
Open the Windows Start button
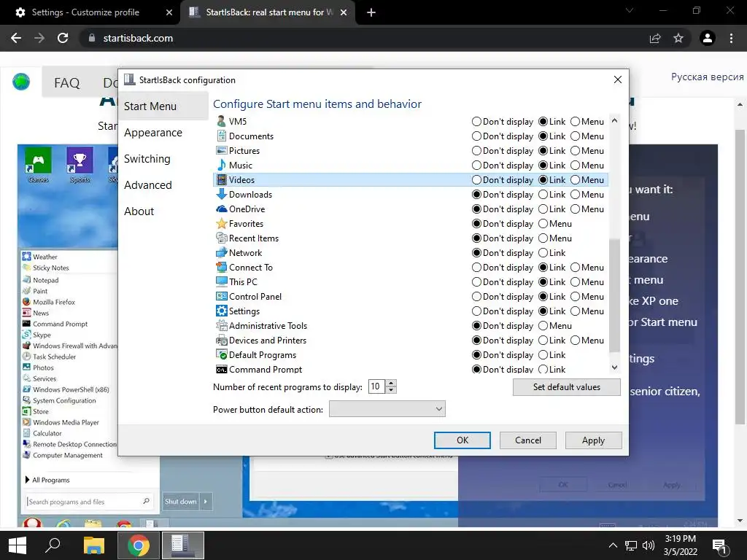18,545
